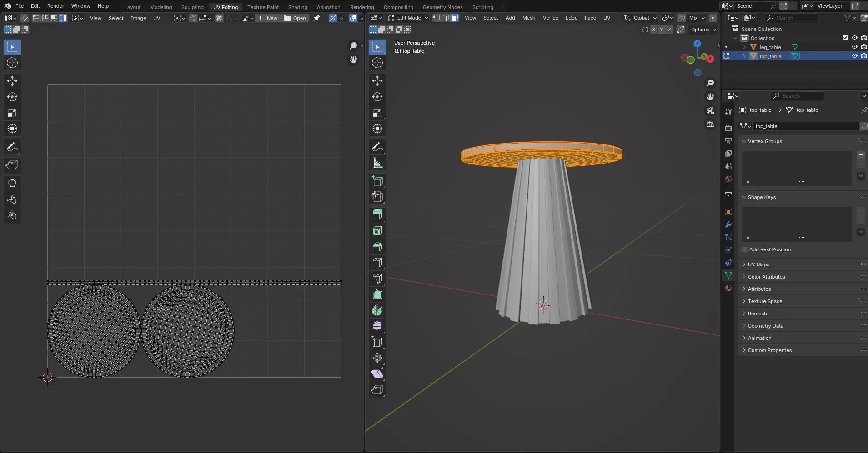
Task: Click the Open image button
Action: click(295, 18)
